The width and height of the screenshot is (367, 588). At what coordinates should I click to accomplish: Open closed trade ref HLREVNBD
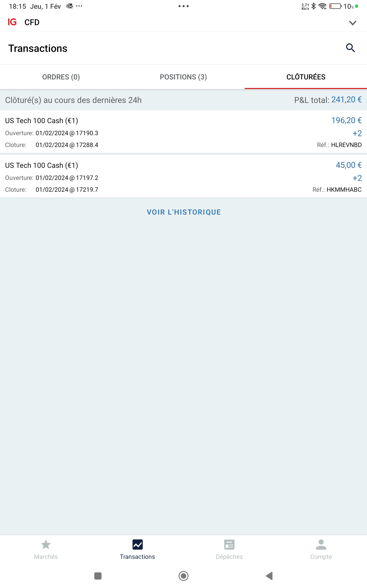183,133
